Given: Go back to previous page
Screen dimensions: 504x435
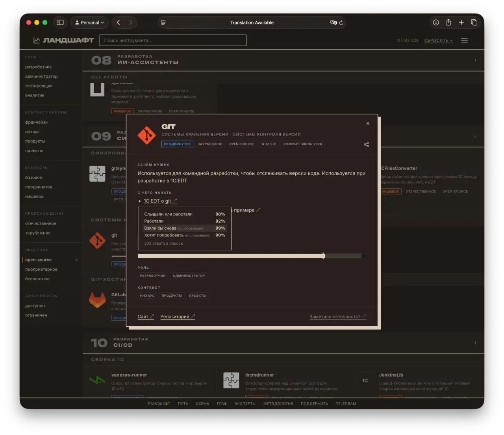Looking at the screenshot, I should (x=118, y=22).
